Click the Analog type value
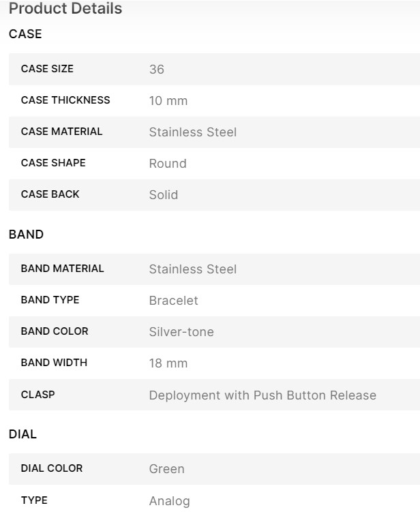The height and width of the screenshot is (512, 420). 170,501
